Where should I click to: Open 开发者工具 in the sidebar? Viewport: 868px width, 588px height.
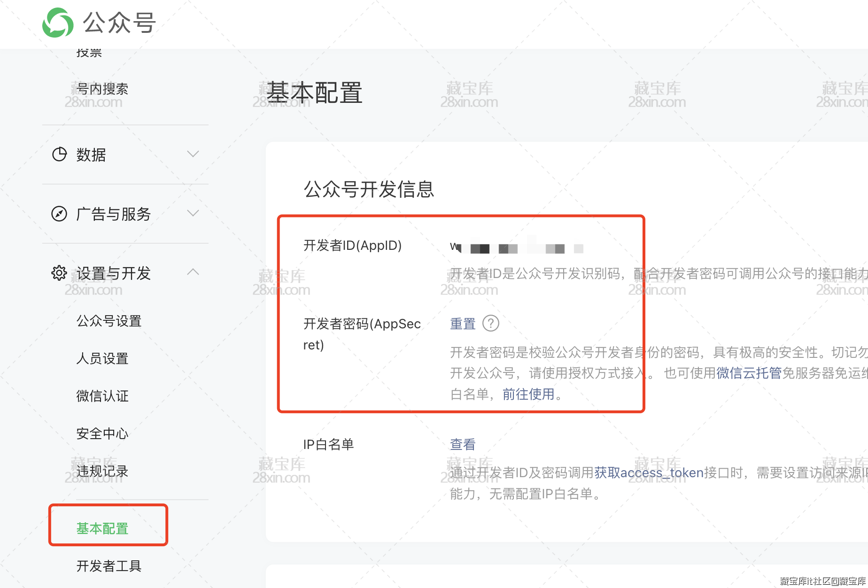click(x=109, y=566)
